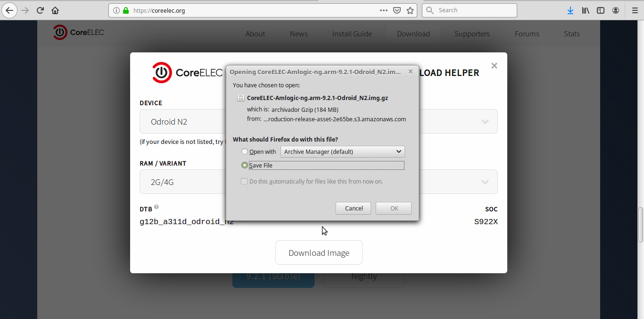Bookmark this page with the star icon
644x319 pixels.
(410, 10)
